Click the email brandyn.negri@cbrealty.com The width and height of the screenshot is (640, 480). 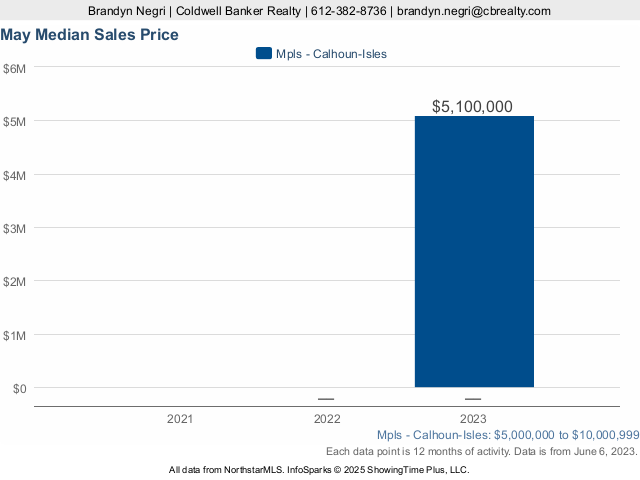(x=474, y=11)
